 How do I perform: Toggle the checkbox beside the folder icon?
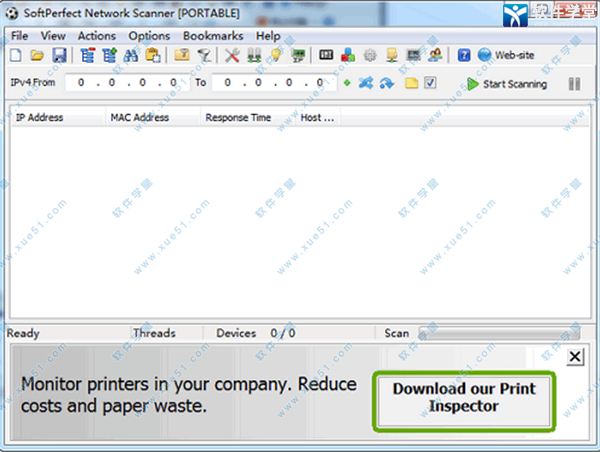tap(430, 83)
